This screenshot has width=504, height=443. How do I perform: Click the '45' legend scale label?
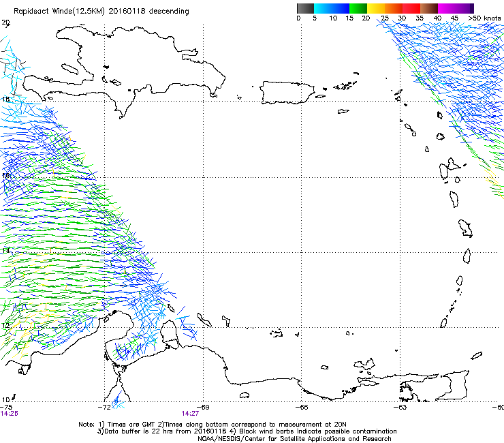[455, 18]
